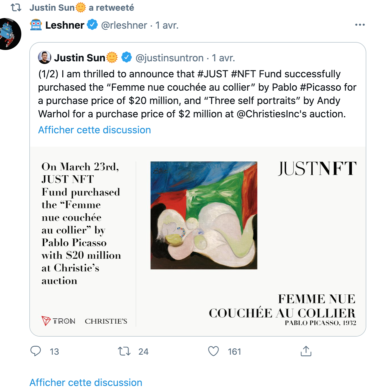377x388 pixels.
Task: Click Justin Sun's verified badge in quote
Action: 126,58
